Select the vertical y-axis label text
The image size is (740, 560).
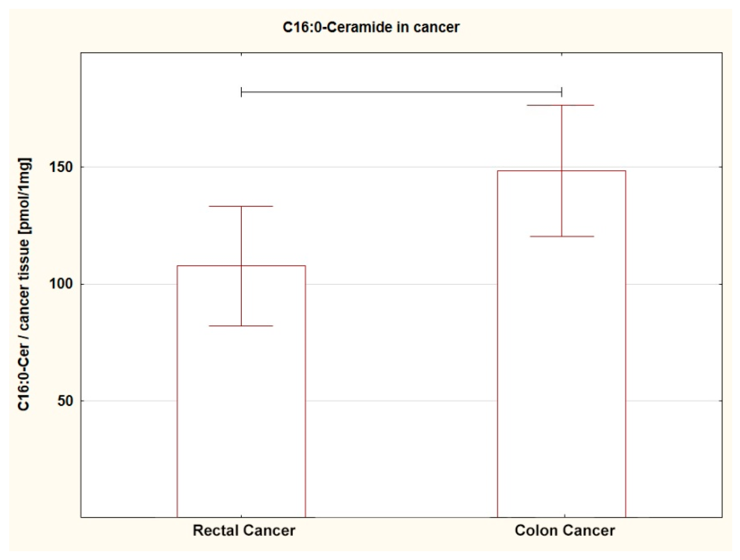(x=24, y=284)
